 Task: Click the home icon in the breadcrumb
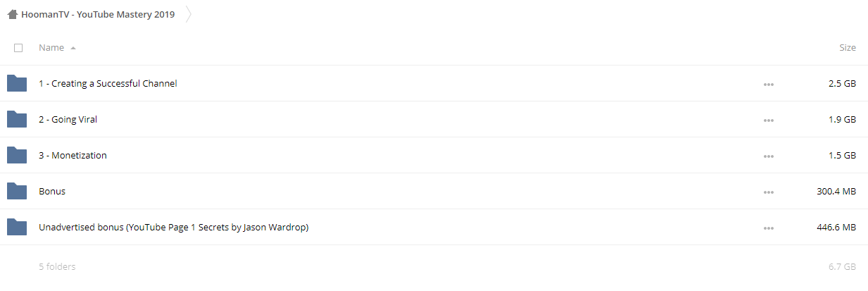pyautogui.click(x=13, y=14)
